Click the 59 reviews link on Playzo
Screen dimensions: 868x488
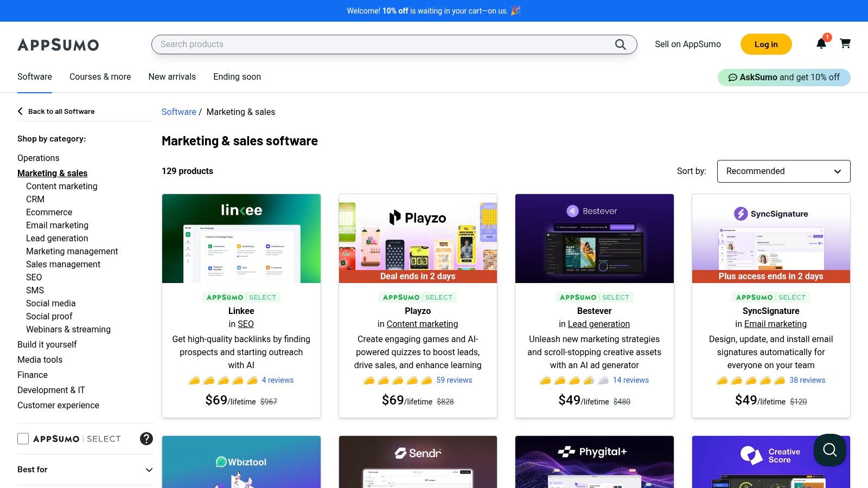[x=455, y=380]
